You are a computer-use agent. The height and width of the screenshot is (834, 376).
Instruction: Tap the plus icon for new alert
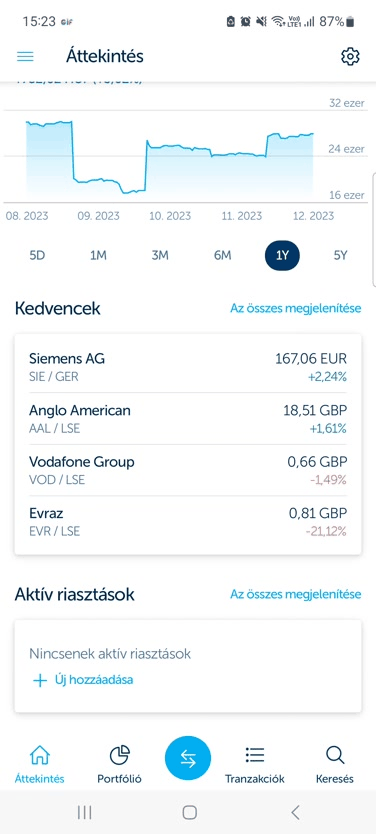(40, 680)
